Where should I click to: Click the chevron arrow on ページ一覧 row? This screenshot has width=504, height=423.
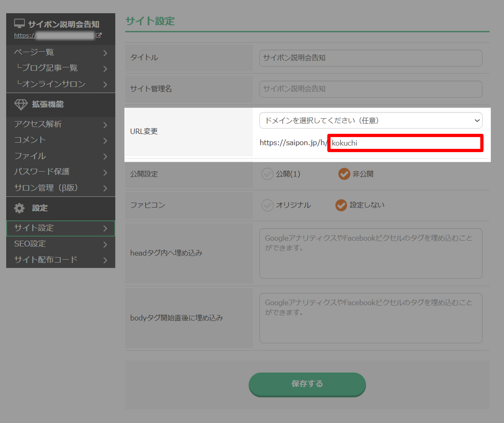pos(105,53)
